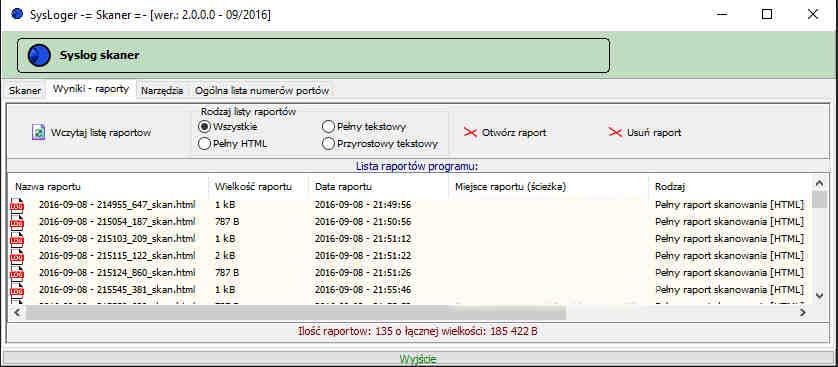Click the Usuń raport button
Screen dimensions: 838x367
645,132
